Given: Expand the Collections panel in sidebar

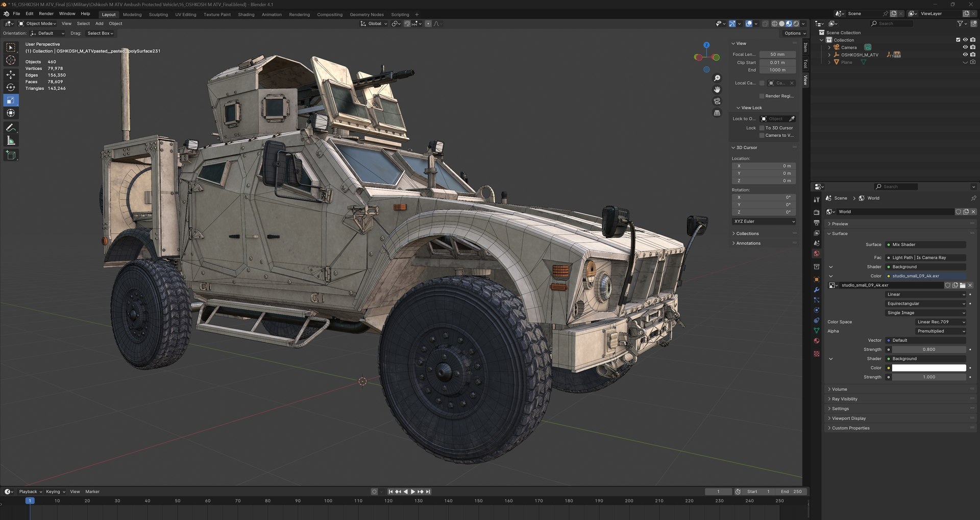Looking at the screenshot, I should 748,234.
